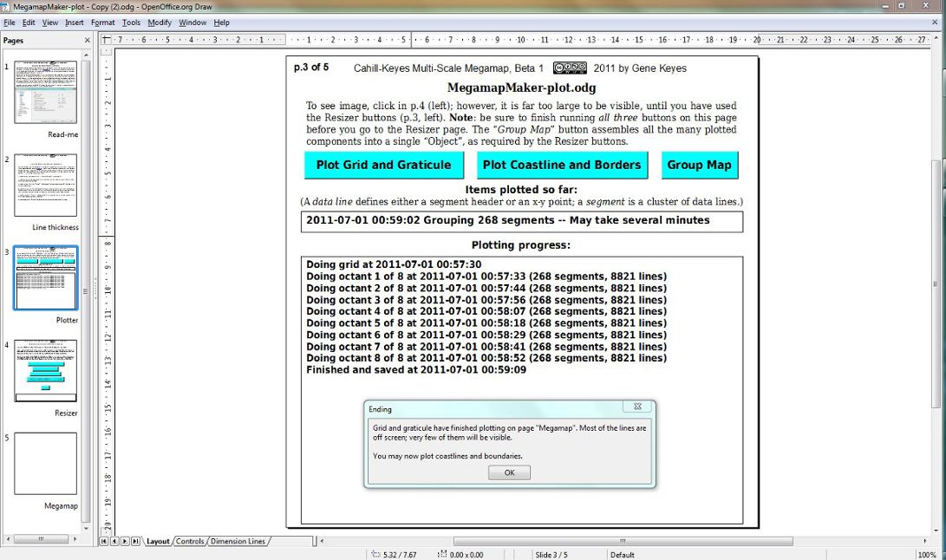Switch to the Controls layer tab

tap(190, 541)
